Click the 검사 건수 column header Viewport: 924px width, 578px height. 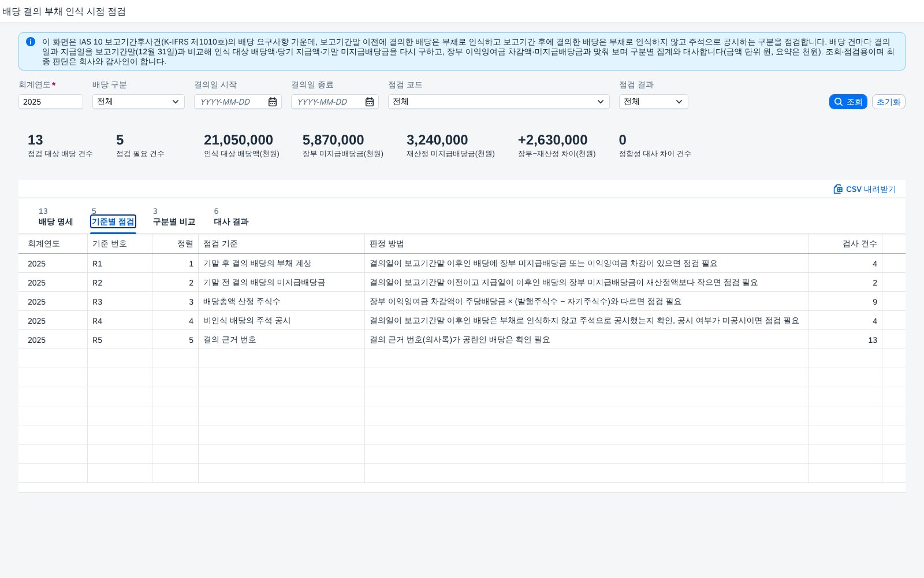(845, 244)
